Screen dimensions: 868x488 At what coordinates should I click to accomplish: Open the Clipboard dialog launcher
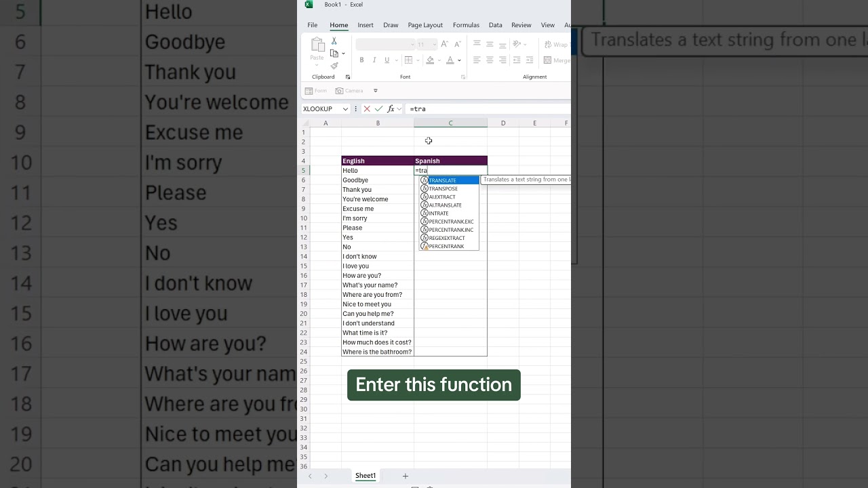(x=348, y=77)
